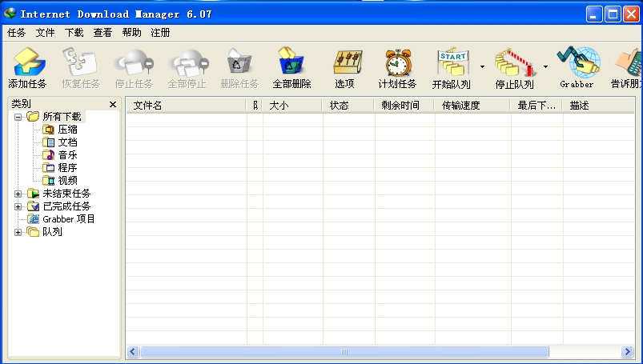Screen dimensions: 643x364
Task: Collapse the 所有下载 tree node
Action: point(18,117)
